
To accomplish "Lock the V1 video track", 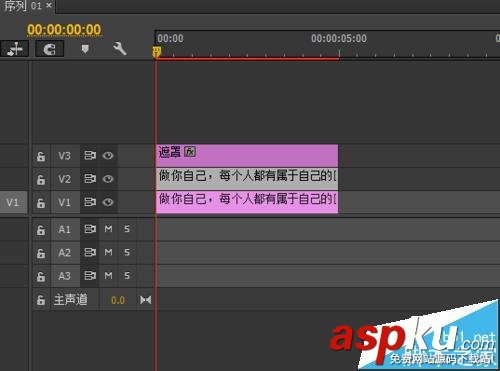I will click(41, 203).
